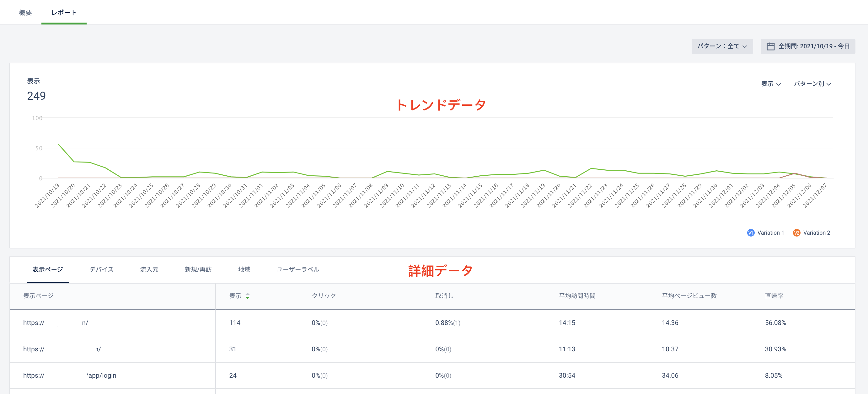Open the 流入元 tab

click(x=149, y=269)
